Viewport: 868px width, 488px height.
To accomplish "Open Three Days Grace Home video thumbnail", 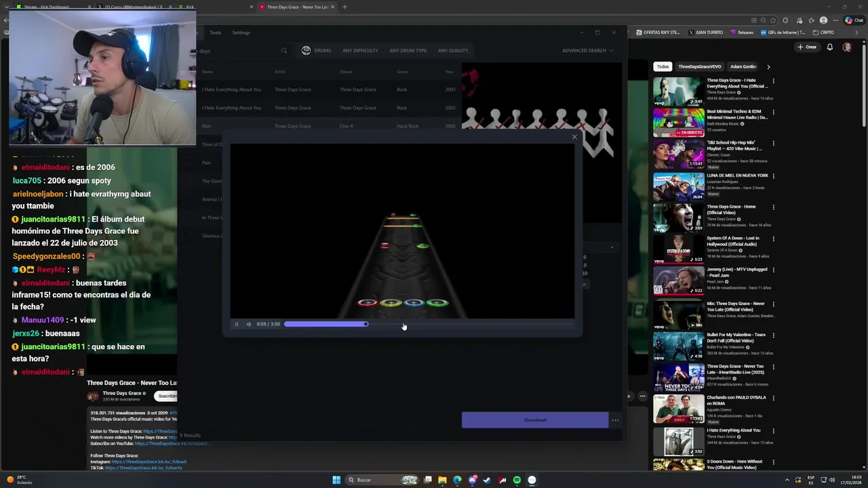I will pos(679,218).
